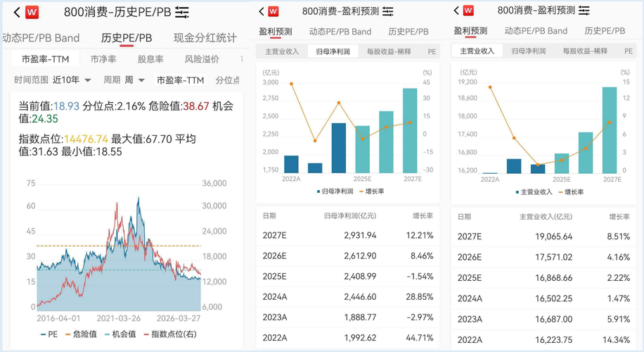Tap the 2027E revenue bar in right chart
Viewport: 644px width, 352px height.
[610, 130]
